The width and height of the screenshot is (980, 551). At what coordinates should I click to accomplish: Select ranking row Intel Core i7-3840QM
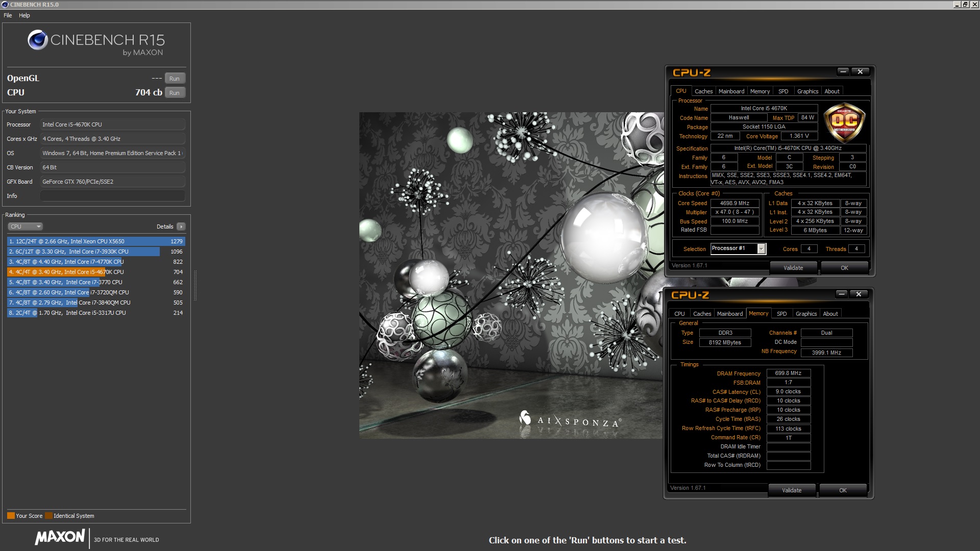(x=96, y=303)
